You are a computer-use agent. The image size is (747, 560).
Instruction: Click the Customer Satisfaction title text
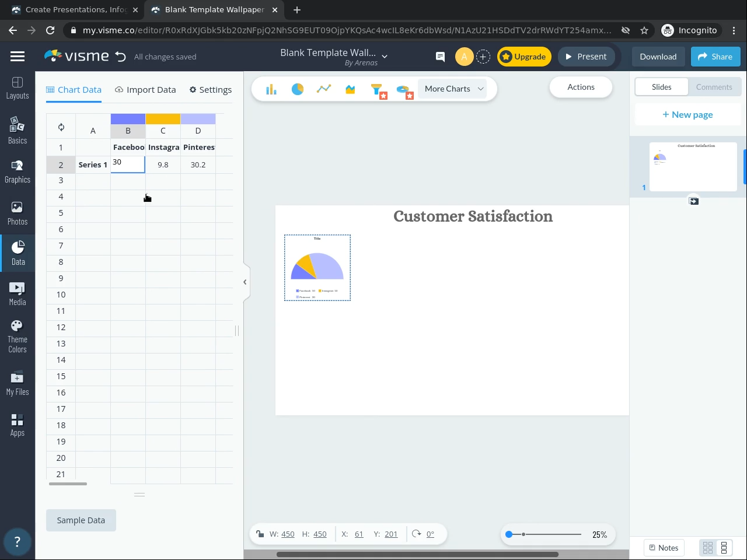coord(473,216)
